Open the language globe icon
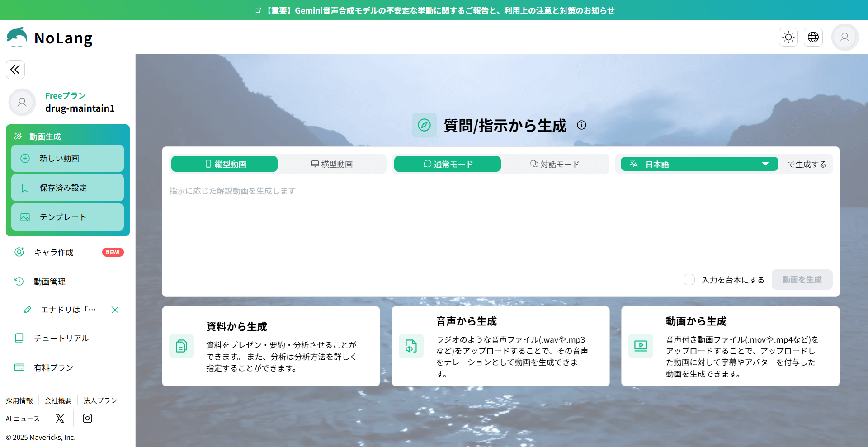Image resolution: width=868 pixels, height=447 pixels. click(813, 37)
